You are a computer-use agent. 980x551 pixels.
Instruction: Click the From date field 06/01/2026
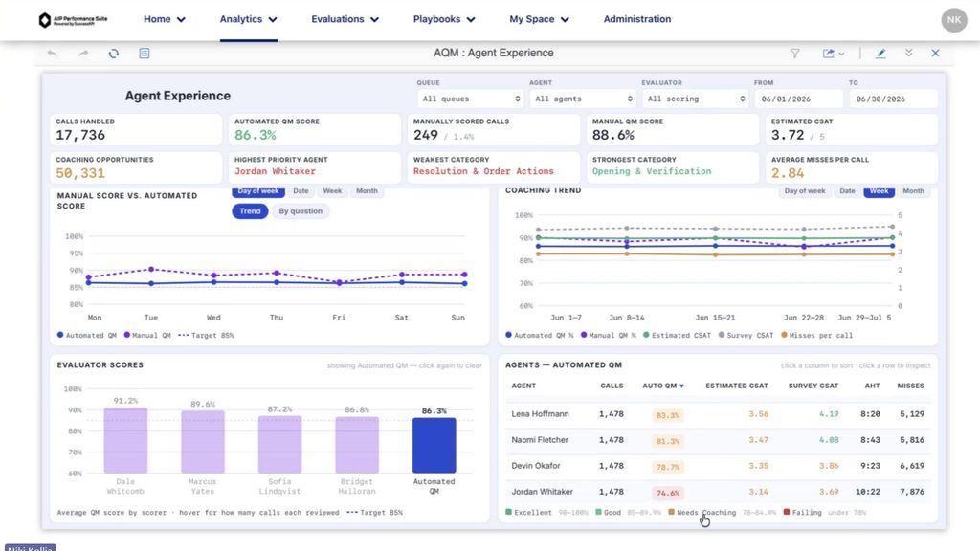[x=799, y=99]
